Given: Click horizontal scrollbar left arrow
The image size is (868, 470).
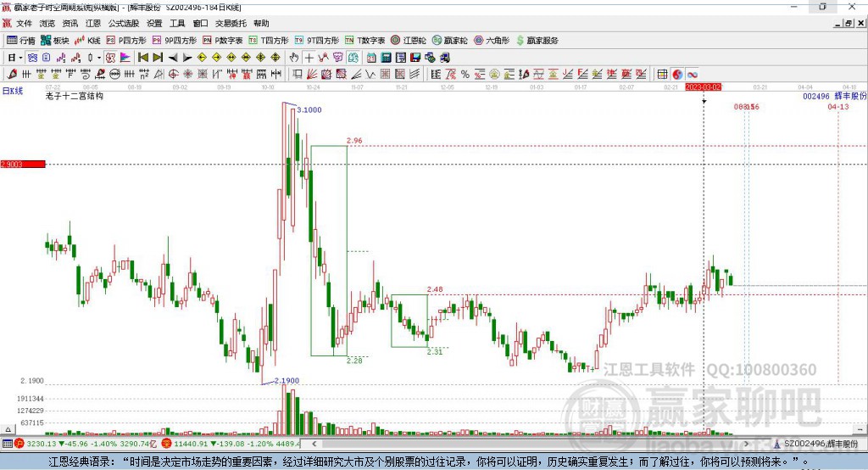Looking at the screenshot, I should [314, 444].
